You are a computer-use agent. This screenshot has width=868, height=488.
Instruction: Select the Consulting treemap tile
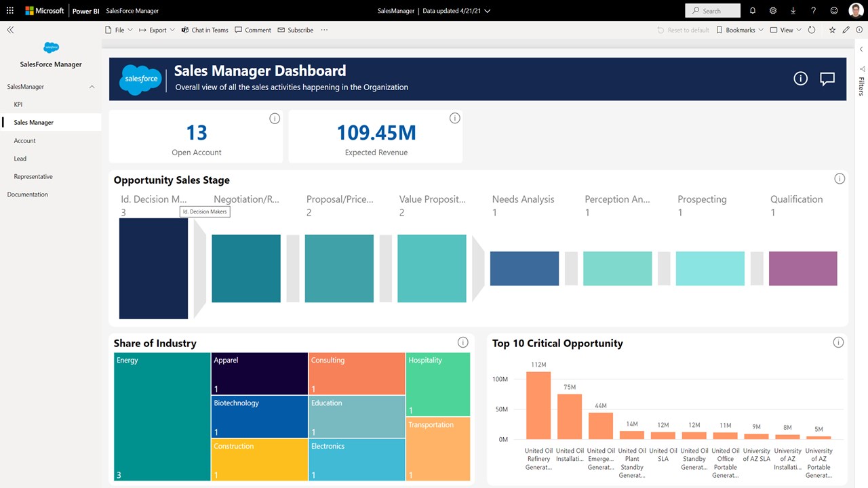[x=357, y=373]
